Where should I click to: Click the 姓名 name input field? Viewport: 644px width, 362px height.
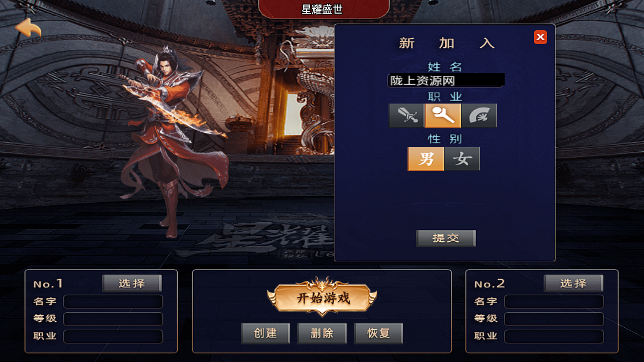point(446,80)
